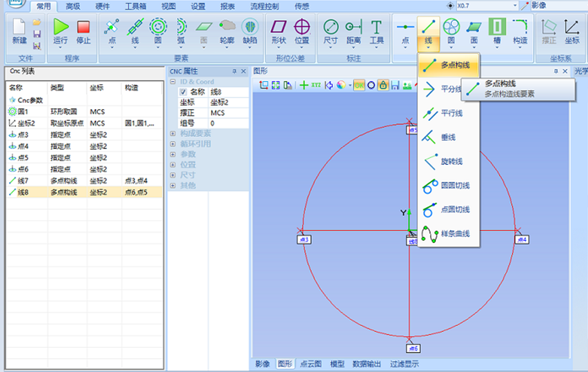Open the color wheel picker in graphics toolbar
Screen dimensions: 588x372
[x=340, y=85]
